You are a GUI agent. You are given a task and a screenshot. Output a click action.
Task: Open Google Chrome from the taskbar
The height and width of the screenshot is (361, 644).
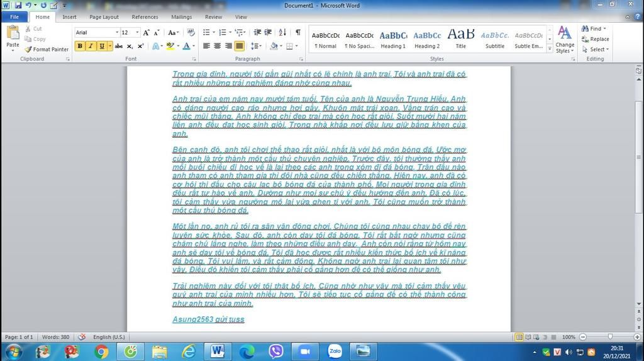(x=101, y=352)
